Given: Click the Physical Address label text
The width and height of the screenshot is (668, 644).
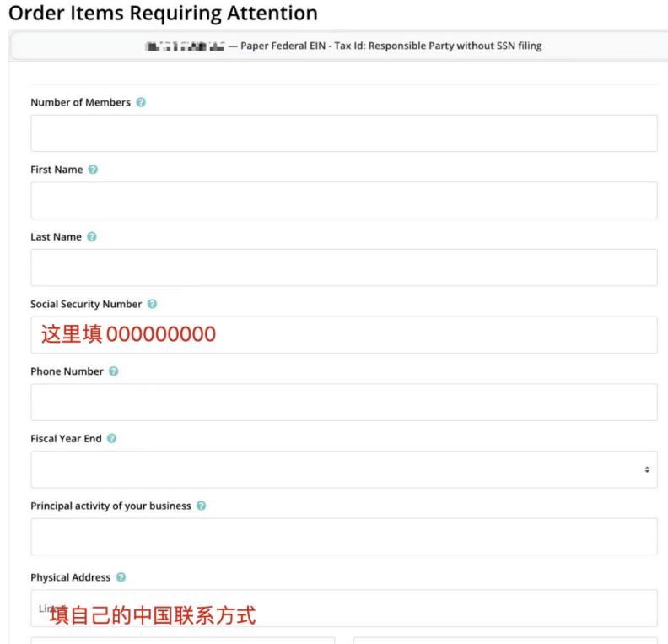Looking at the screenshot, I should point(70,577).
